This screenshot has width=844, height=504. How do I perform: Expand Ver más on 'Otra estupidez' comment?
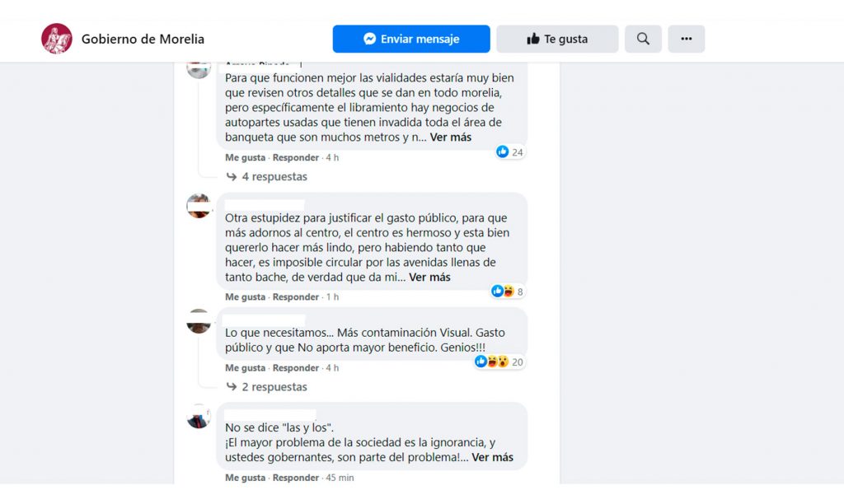[x=429, y=277]
